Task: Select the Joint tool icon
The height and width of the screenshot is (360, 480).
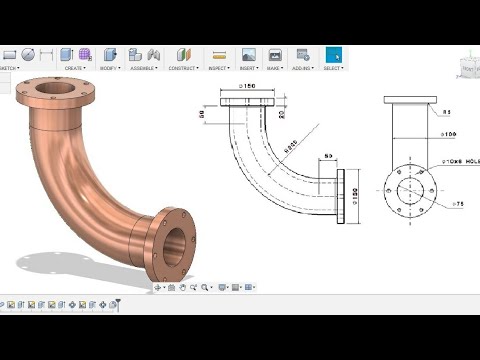Action: pos(154,55)
